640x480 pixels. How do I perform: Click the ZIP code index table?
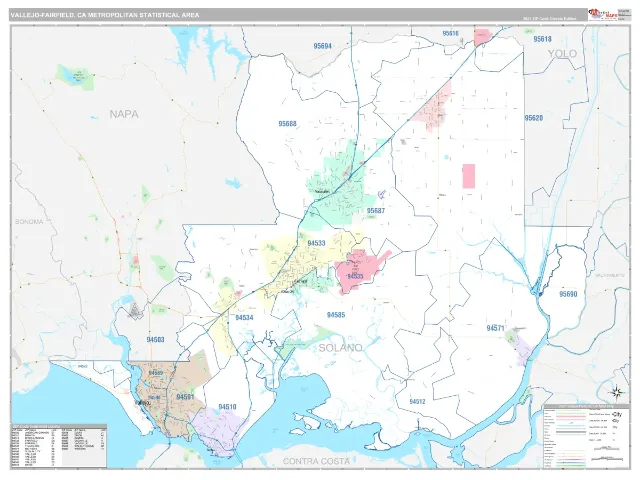click(x=59, y=447)
